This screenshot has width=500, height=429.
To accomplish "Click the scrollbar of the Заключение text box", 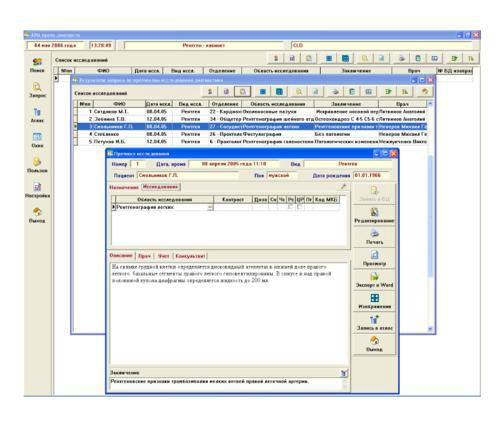I will pos(344,384).
